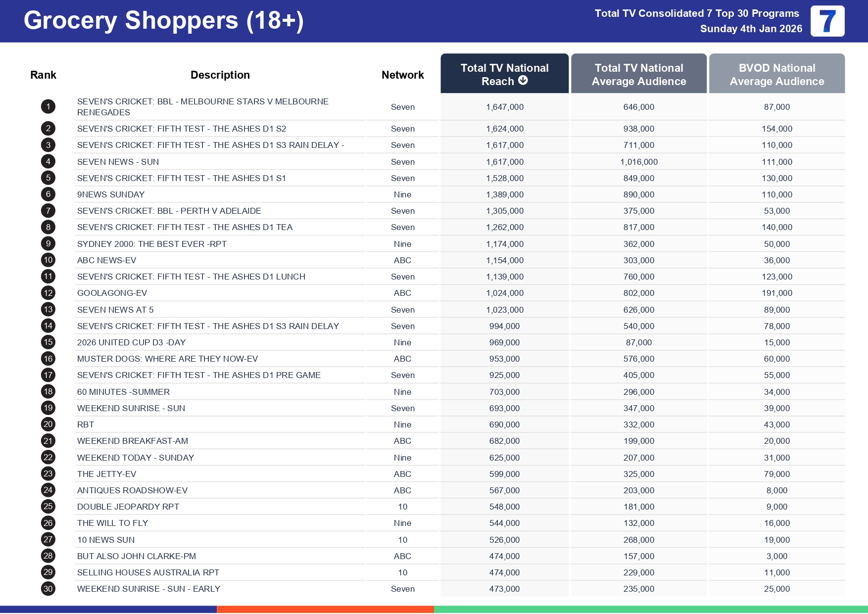Switch to BVOD National Average Audience column
Screen dimensions: 868x614
[776, 74]
